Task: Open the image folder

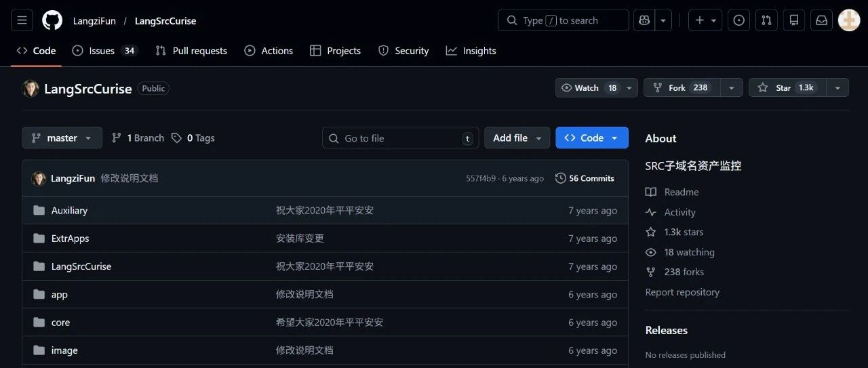Action: click(64, 350)
